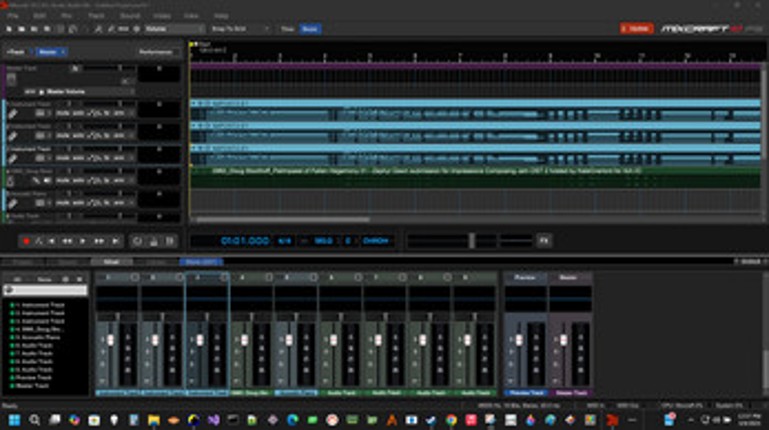The height and width of the screenshot is (430, 769).
Task: Click the Performance panel button
Action: tap(155, 51)
